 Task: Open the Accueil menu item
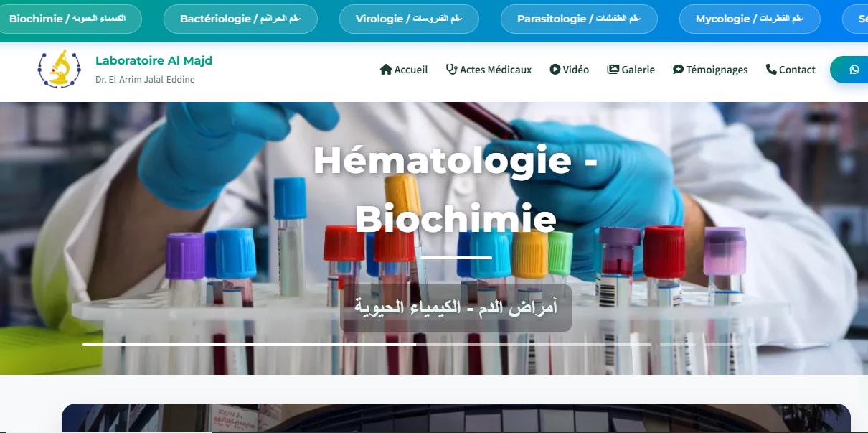(x=404, y=70)
